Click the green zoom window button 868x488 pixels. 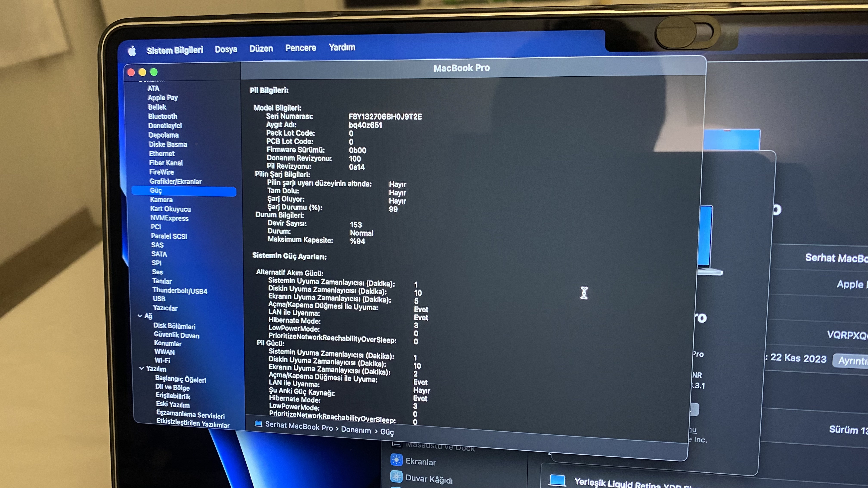coord(154,72)
